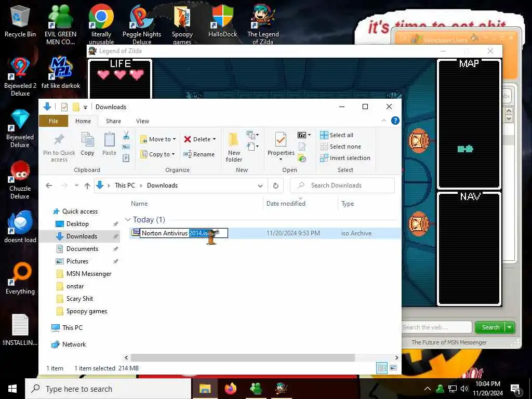
Task: Create a New folder
Action: click(234, 147)
